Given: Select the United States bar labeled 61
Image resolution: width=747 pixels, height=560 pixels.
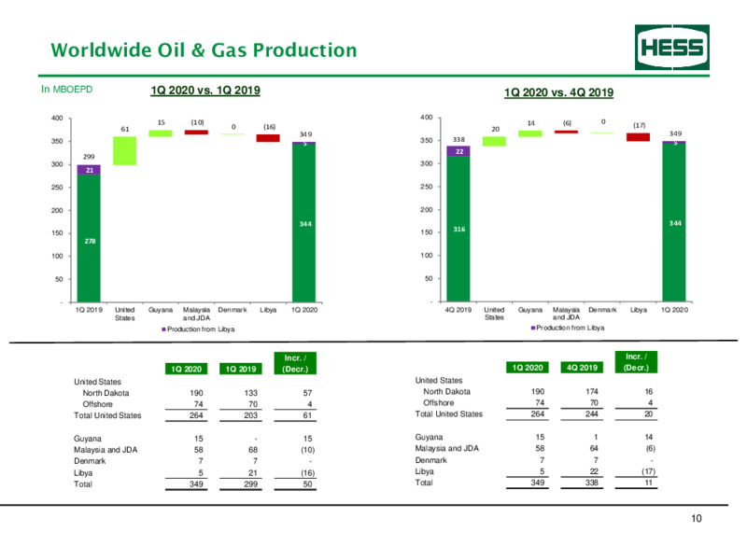Looking at the screenshot, I should point(125,151).
